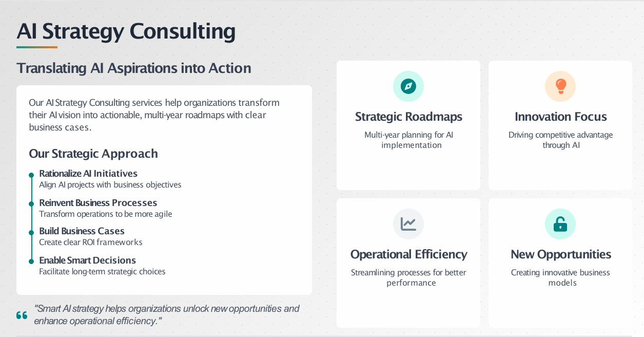
Task: Select the Innovation Focus card heading
Action: tap(560, 117)
